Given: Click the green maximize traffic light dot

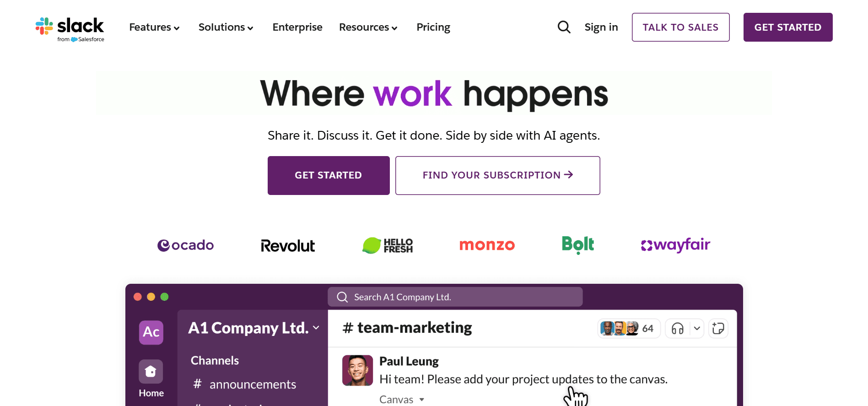Looking at the screenshot, I should [x=165, y=297].
